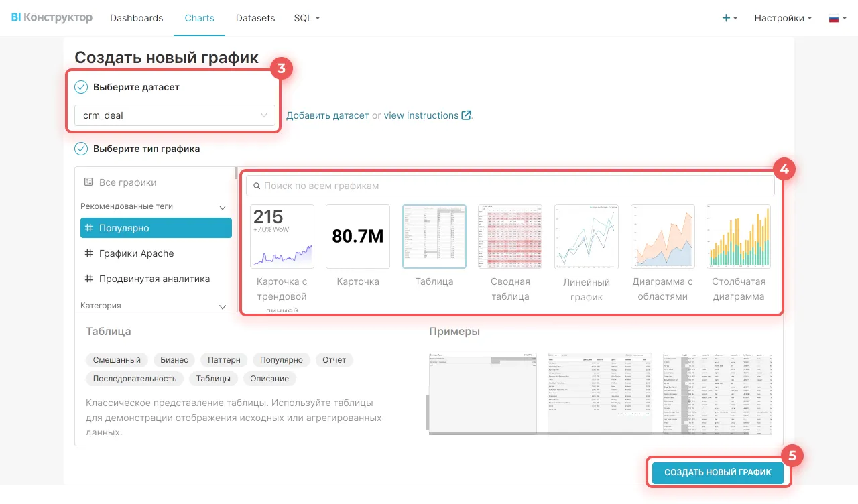
Task: Open the Настройки dropdown menu
Action: 783,18
